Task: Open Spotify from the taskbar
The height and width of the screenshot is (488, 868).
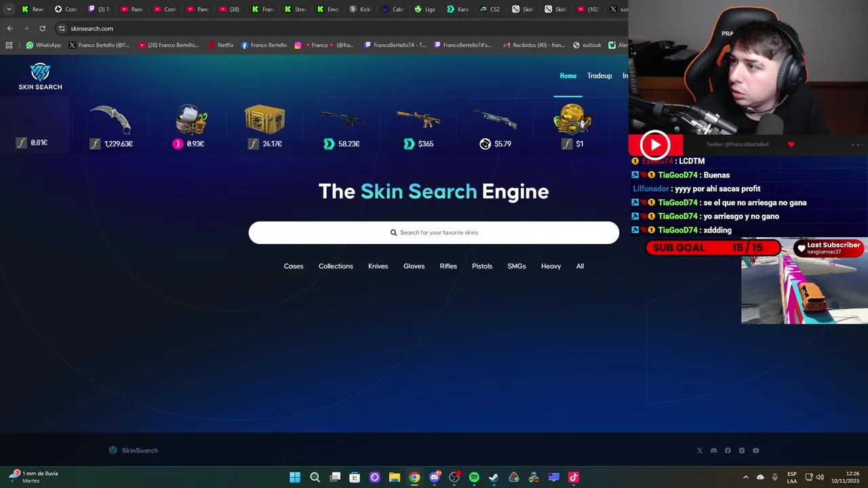Action: (x=474, y=477)
